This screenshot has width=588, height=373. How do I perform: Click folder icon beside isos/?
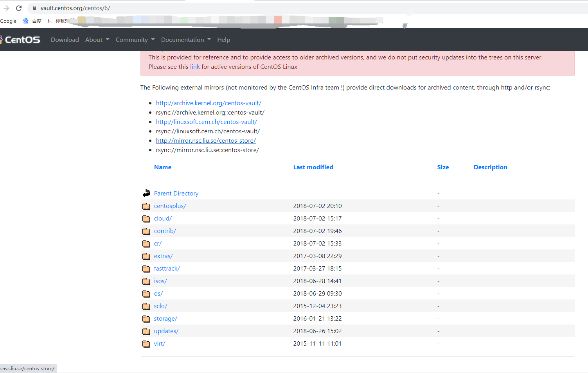coord(146,281)
